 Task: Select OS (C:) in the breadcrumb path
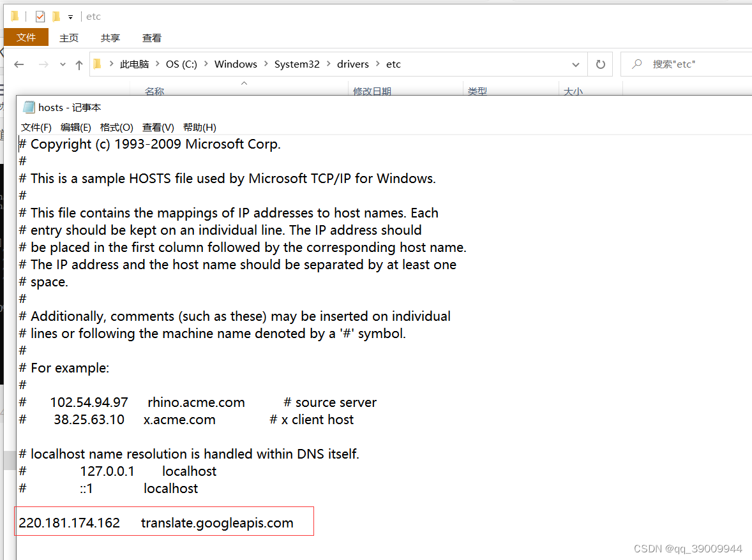tap(181, 64)
